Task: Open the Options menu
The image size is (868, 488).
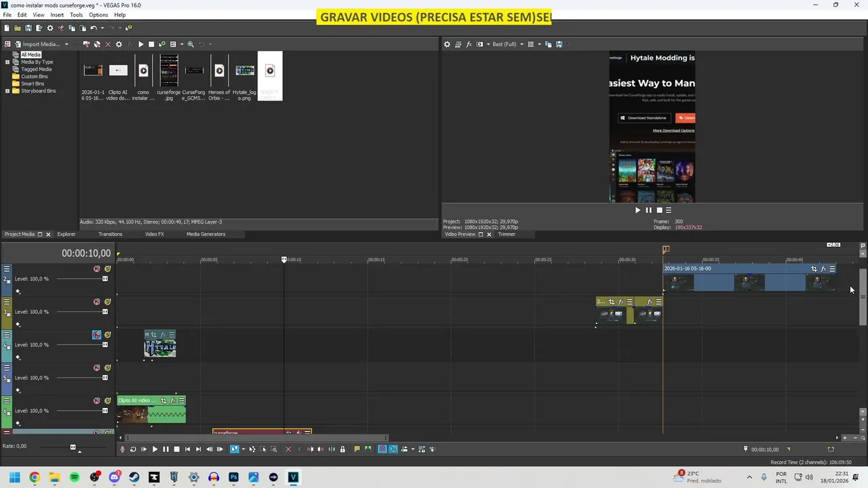Action: click(x=98, y=15)
